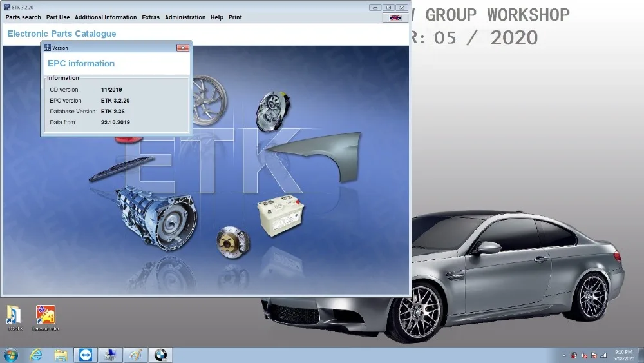This screenshot has height=363, width=644.
Task: Close the Version dialog
Action: click(x=183, y=48)
